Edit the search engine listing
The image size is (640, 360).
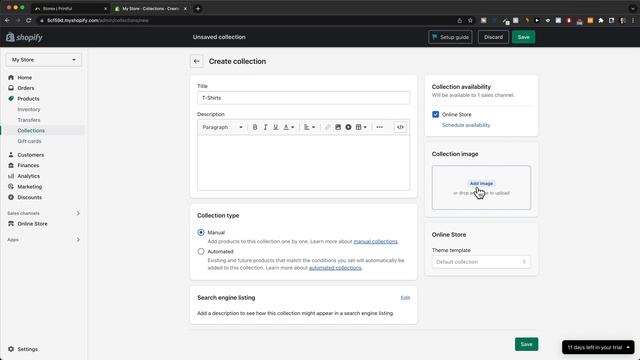(405, 298)
